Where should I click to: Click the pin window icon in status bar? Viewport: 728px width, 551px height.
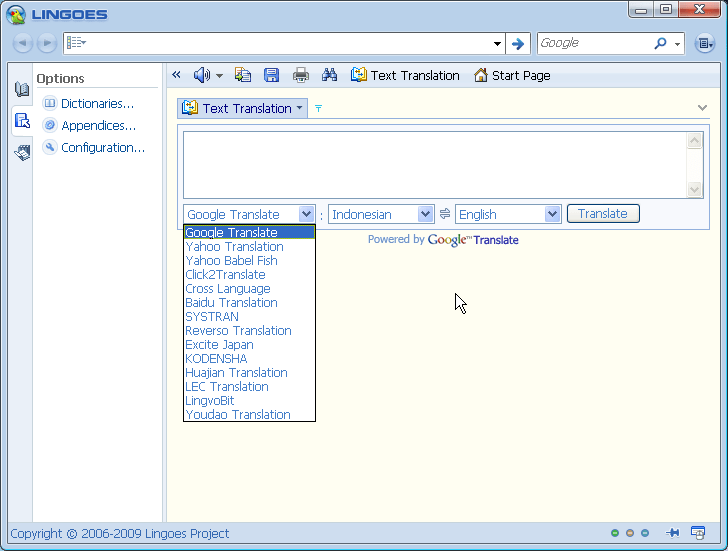point(672,533)
